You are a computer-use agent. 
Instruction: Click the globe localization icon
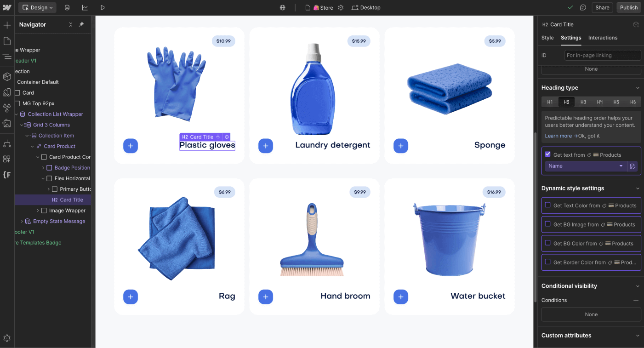[283, 7]
